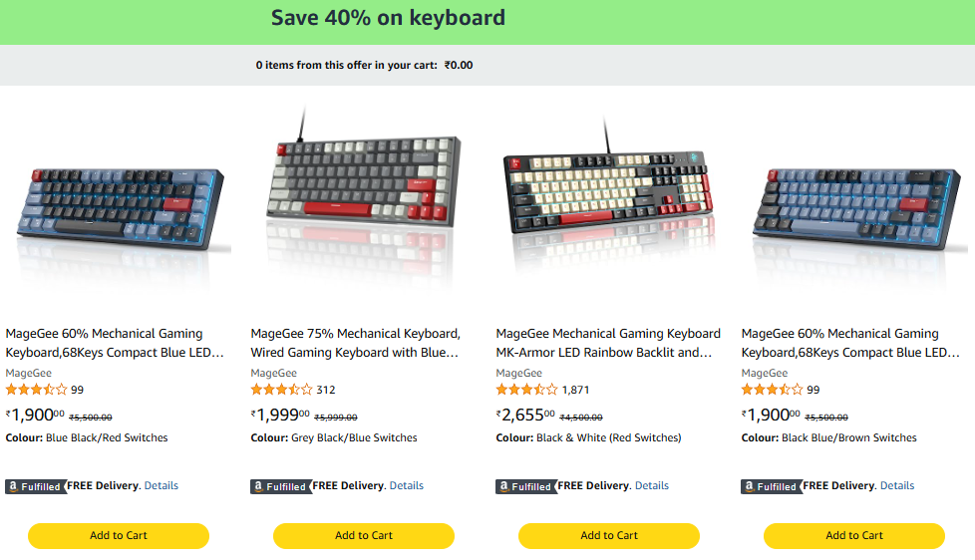Open delivery Details for the MK-Armor keyboard
The height and width of the screenshot is (560, 975).
[x=652, y=486]
